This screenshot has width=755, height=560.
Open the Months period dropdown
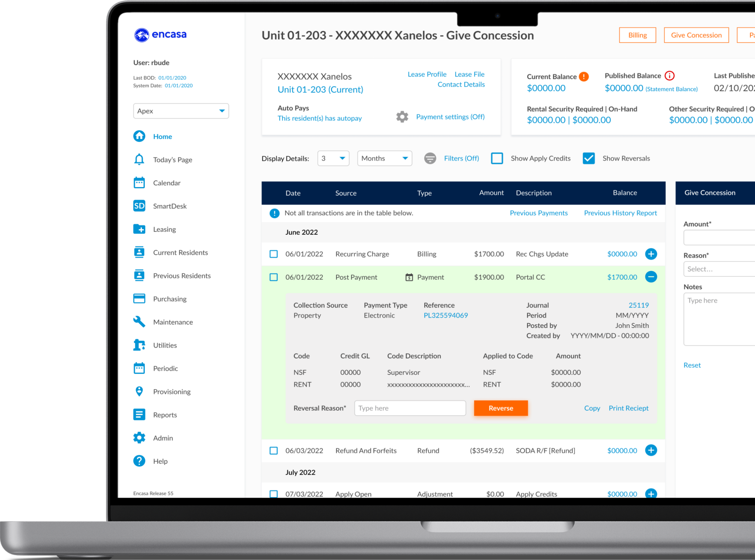click(384, 158)
